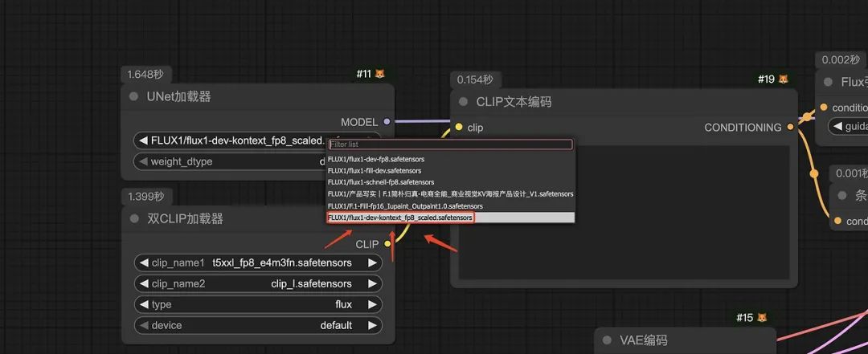The image size is (868, 354).
Task: Click the #15 node ID label
Action: click(x=744, y=318)
